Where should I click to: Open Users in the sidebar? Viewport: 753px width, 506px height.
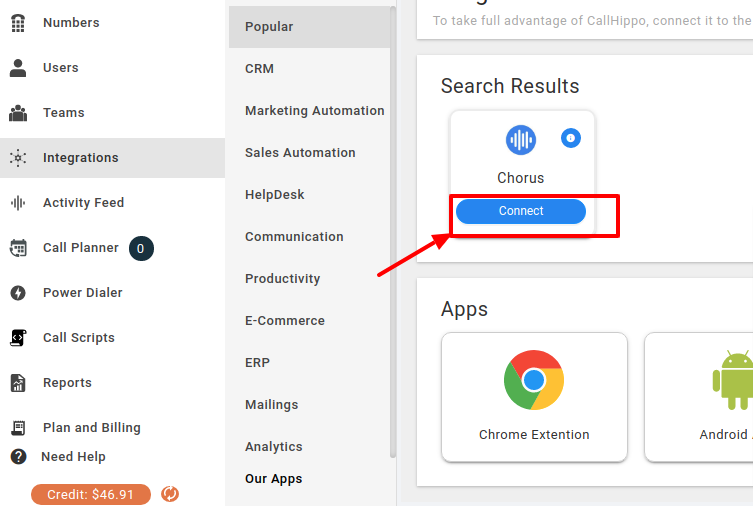[61, 68]
